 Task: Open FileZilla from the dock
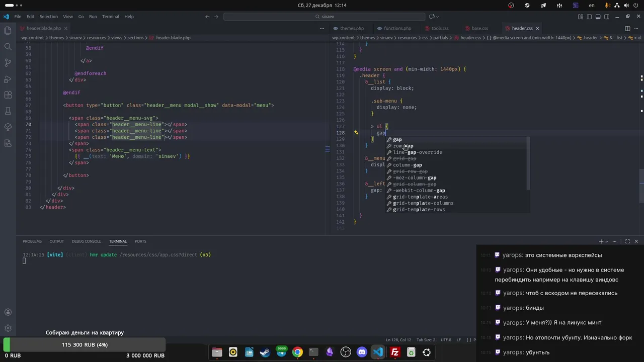(395, 352)
